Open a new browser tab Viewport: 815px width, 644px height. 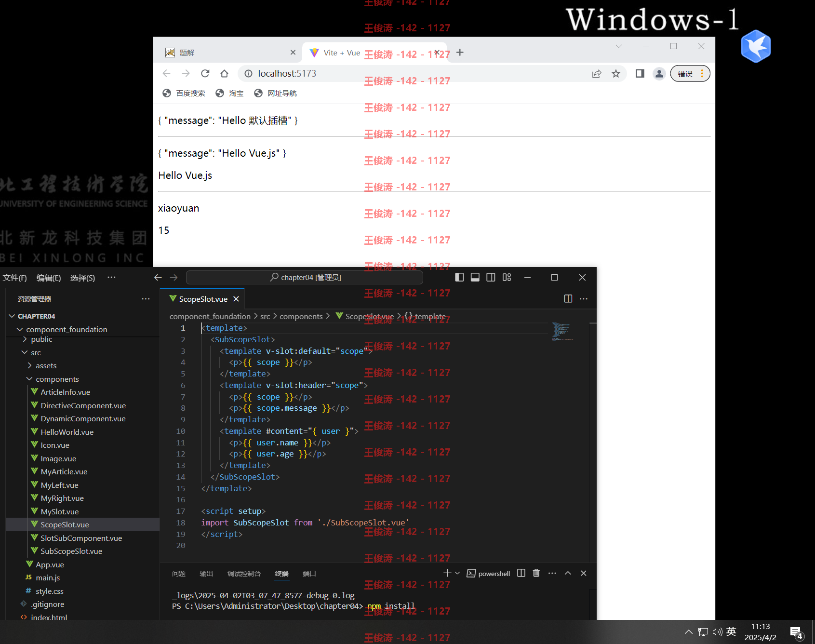460,52
